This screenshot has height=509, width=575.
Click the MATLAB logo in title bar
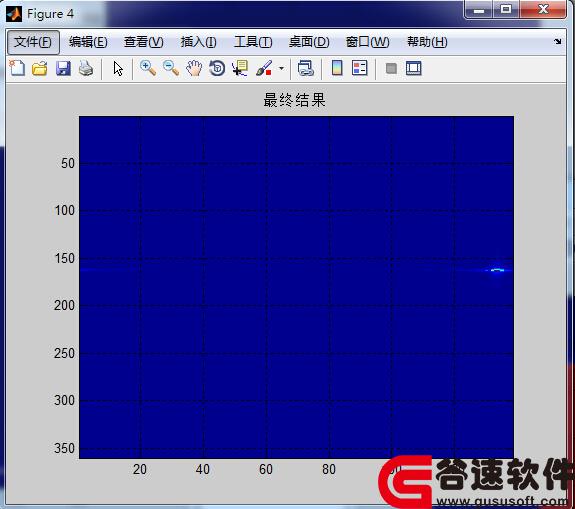pos(14,14)
